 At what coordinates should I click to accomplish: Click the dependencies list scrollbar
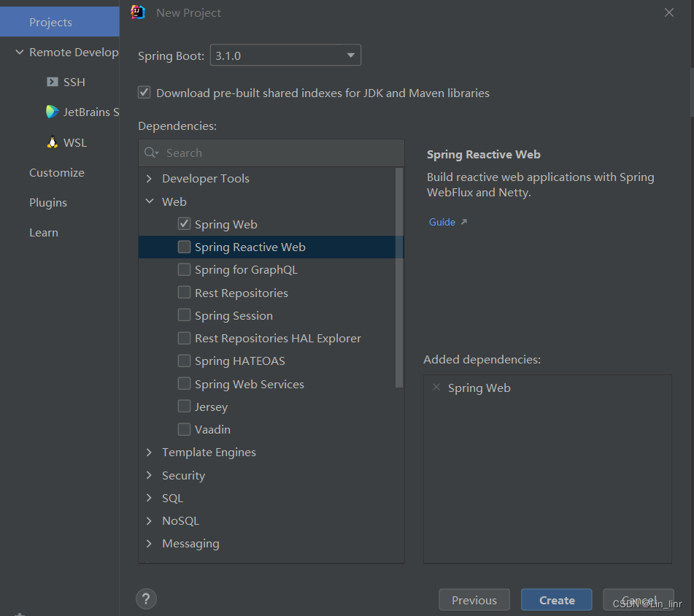point(398,278)
